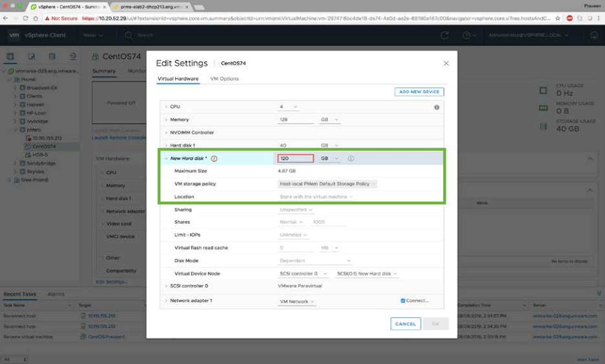Collapse Recent Tasks panel with double chevron
605x364 pixels.
click(x=599, y=294)
